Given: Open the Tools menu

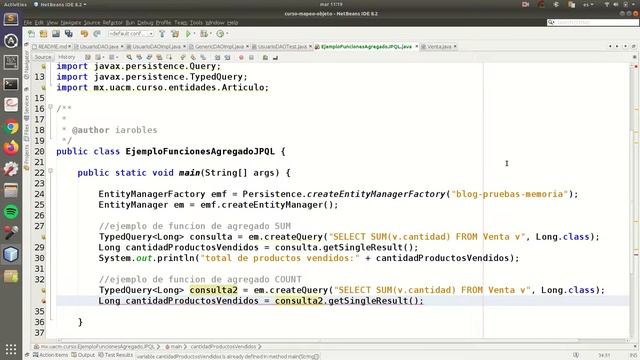Looking at the screenshot, I should click(x=196, y=23).
